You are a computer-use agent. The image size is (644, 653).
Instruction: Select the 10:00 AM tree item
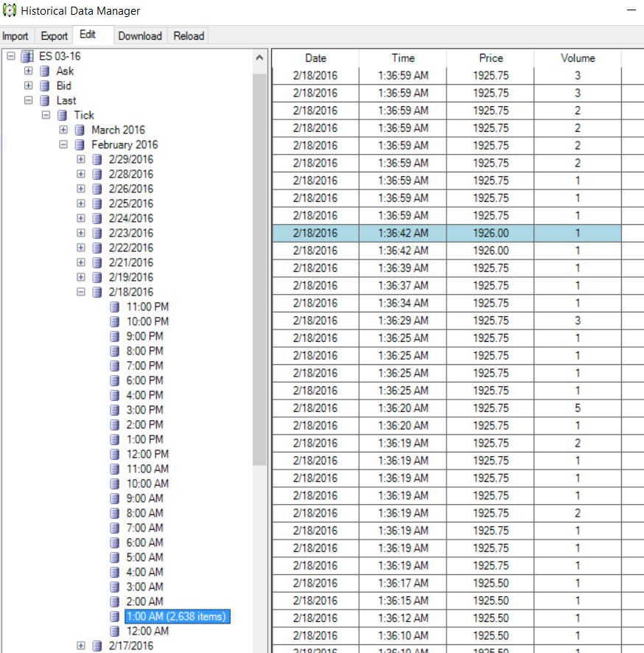147,483
